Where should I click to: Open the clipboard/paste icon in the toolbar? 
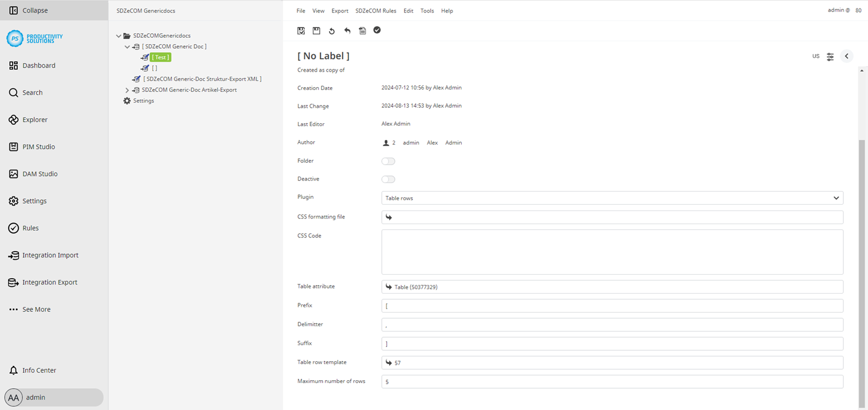click(x=362, y=30)
